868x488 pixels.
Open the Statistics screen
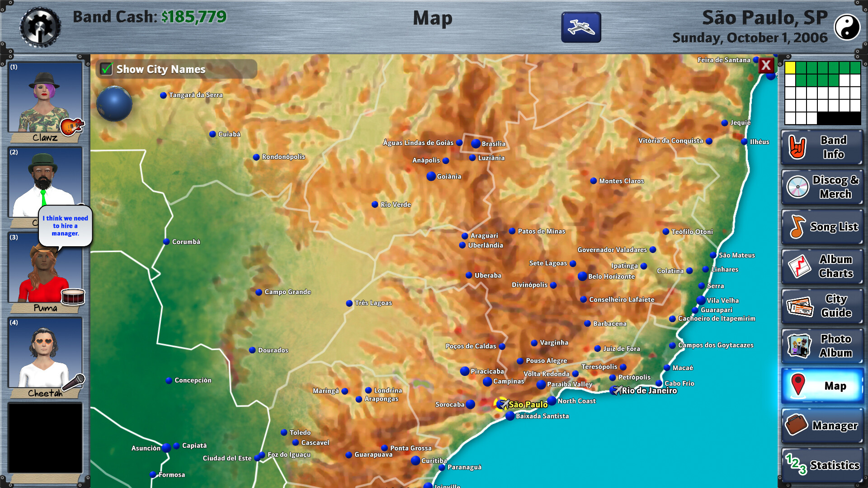[822, 465]
